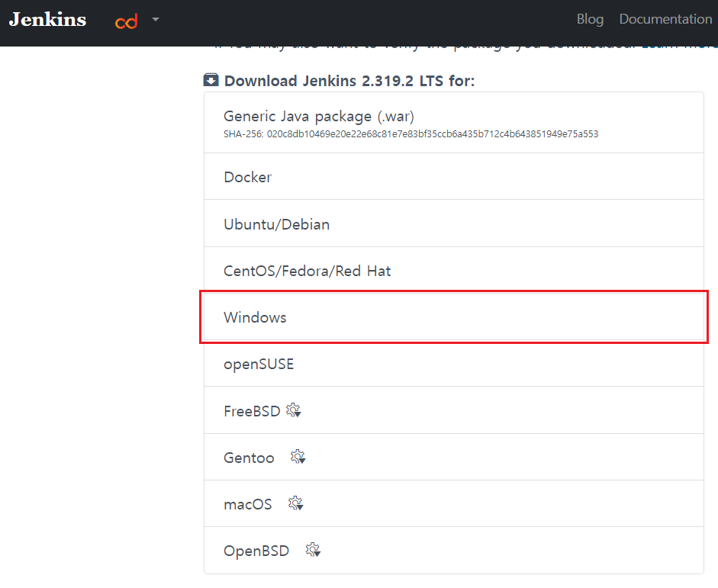Open the Blog menu item
The image size is (718, 588).
pyautogui.click(x=590, y=19)
